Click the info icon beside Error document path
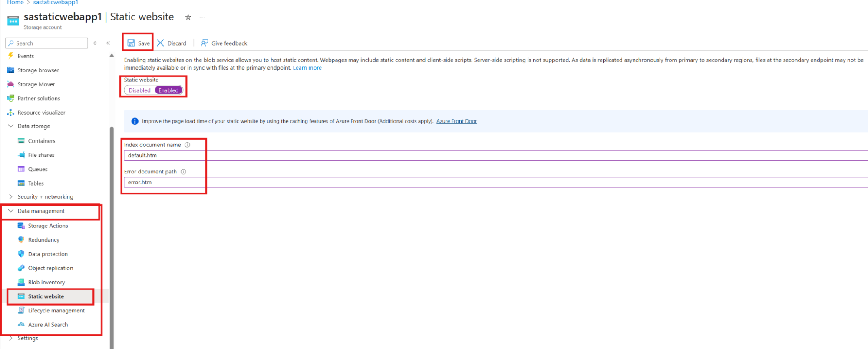 click(x=184, y=172)
